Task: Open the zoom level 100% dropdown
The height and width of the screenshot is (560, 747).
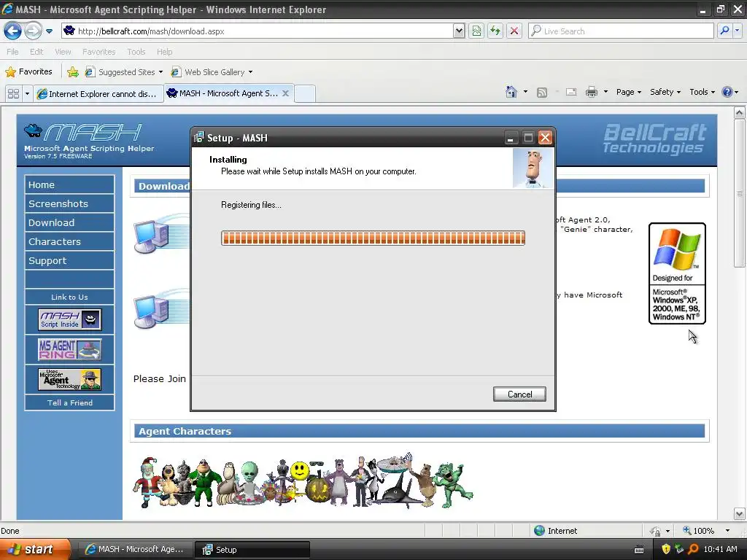Action: [x=727, y=531]
